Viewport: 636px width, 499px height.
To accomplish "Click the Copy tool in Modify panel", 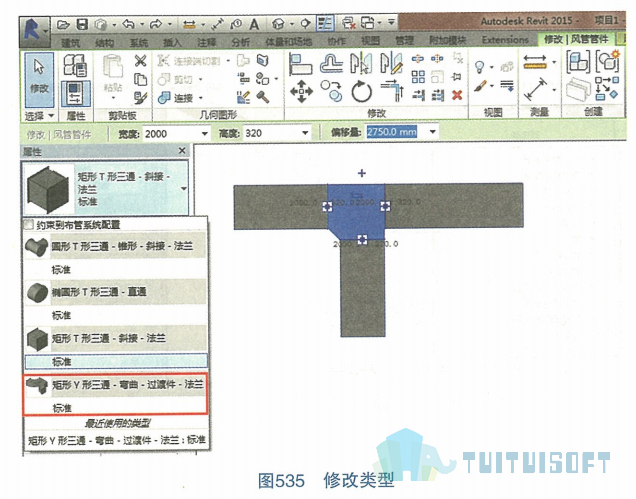I will pyautogui.click(x=331, y=90).
